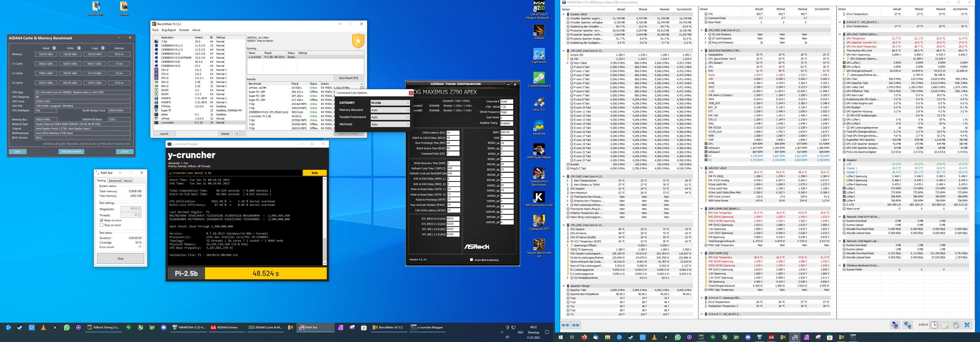Open BenchMate About menu

(196, 30)
